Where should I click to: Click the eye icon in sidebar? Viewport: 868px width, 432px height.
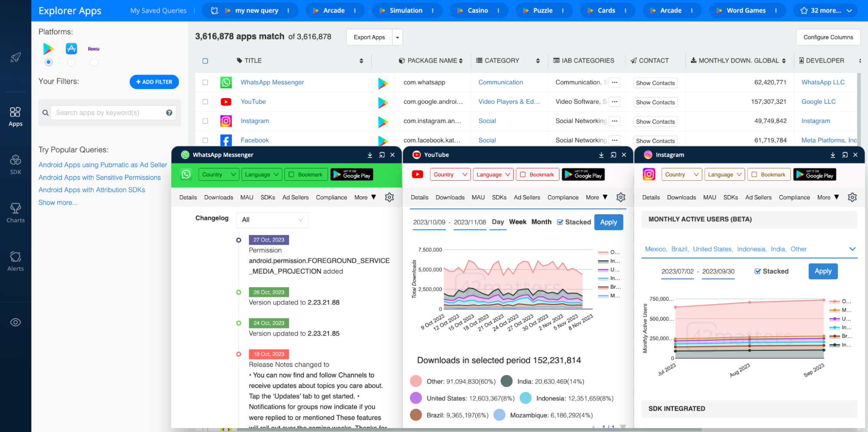(x=15, y=322)
